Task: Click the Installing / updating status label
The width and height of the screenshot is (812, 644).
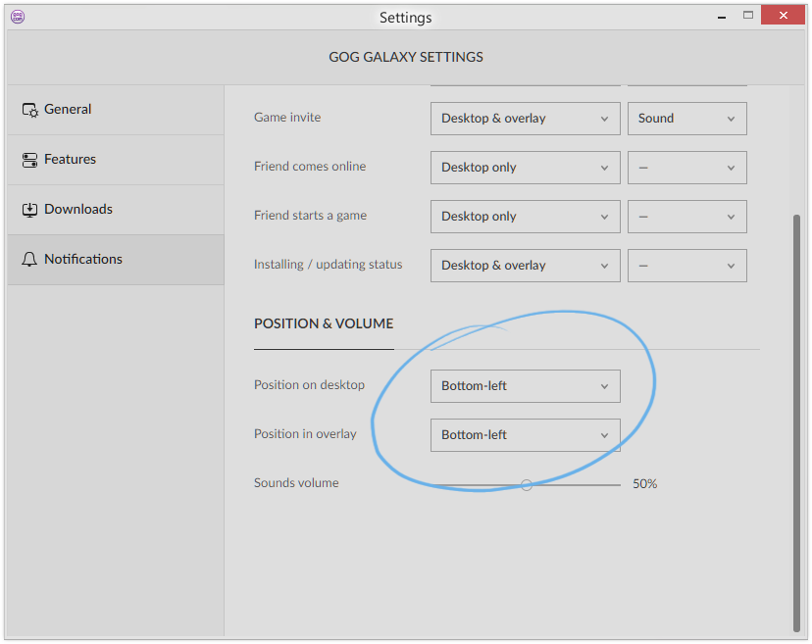Action: (328, 265)
